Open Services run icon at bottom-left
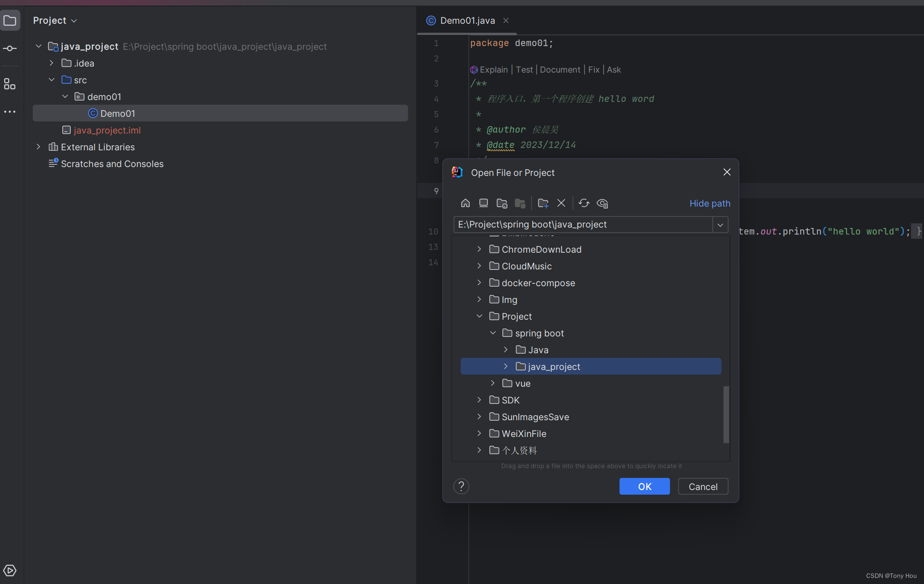The height and width of the screenshot is (584, 924). point(10,570)
